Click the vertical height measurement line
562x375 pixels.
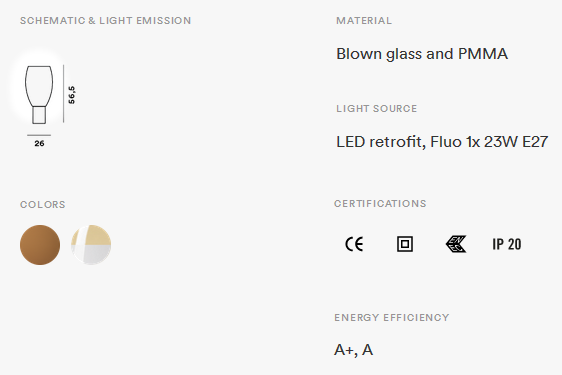pyautogui.click(x=63, y=94)
